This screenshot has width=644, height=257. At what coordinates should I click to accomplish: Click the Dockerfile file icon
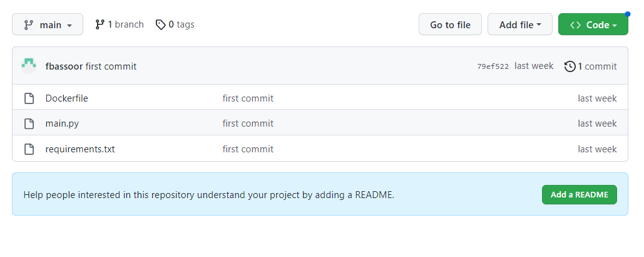coord(29,98)
